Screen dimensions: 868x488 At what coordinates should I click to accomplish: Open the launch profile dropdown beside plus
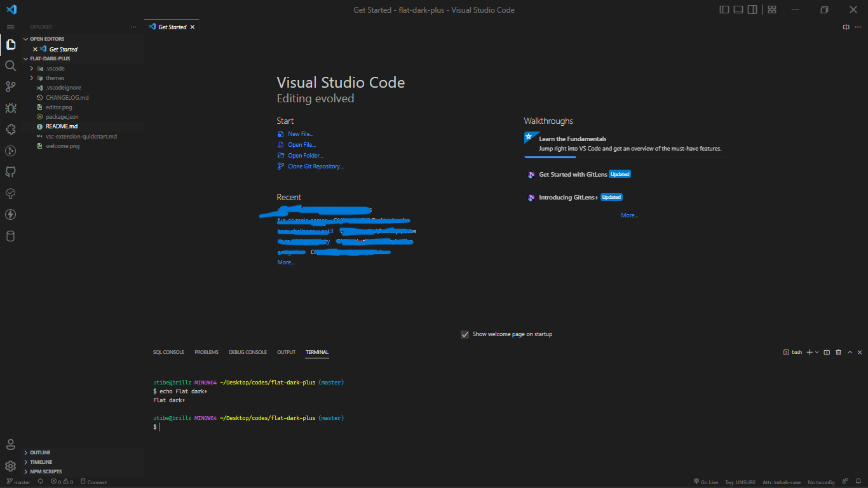817,352
